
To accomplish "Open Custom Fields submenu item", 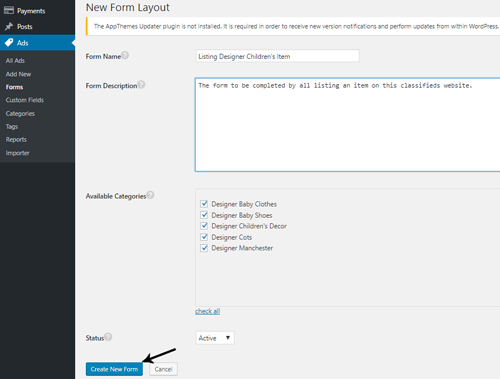I will [25, 100].
